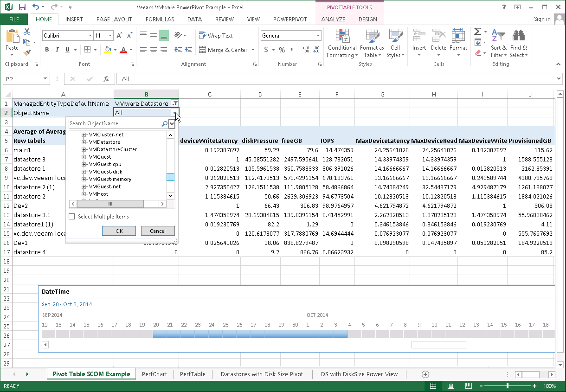This screenshot has width=566, height=392.
Task: Click the zoom slider handle in status bar
Action: click(508, 386)
